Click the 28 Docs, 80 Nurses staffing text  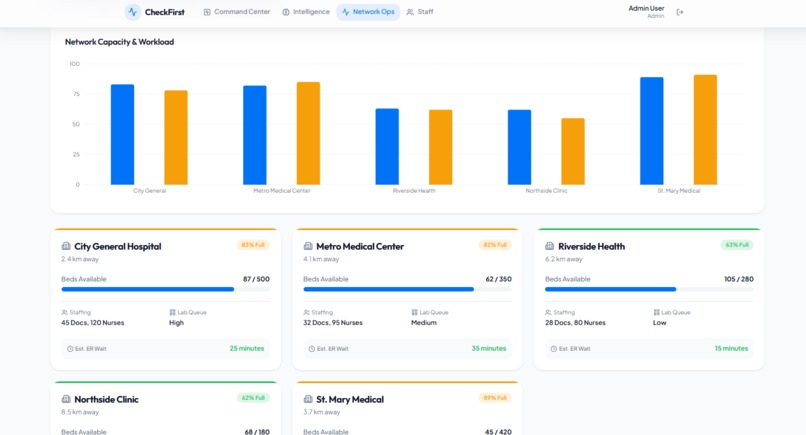click(575, 323)
